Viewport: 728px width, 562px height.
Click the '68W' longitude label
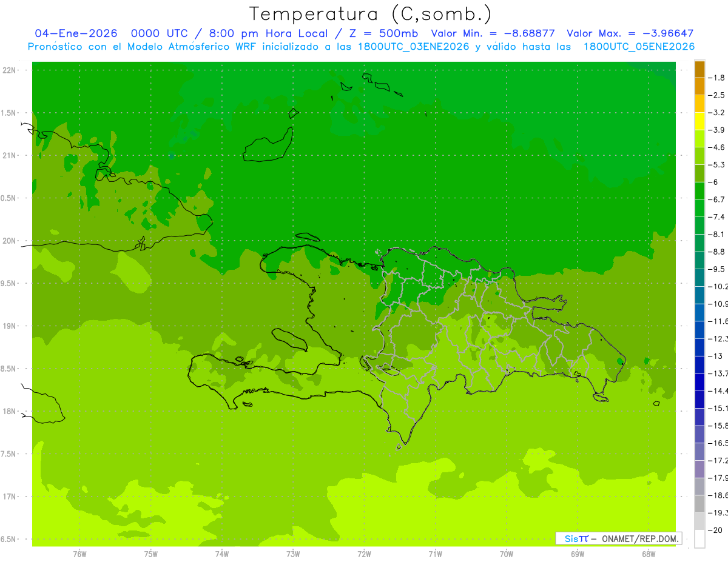(649, 554)
